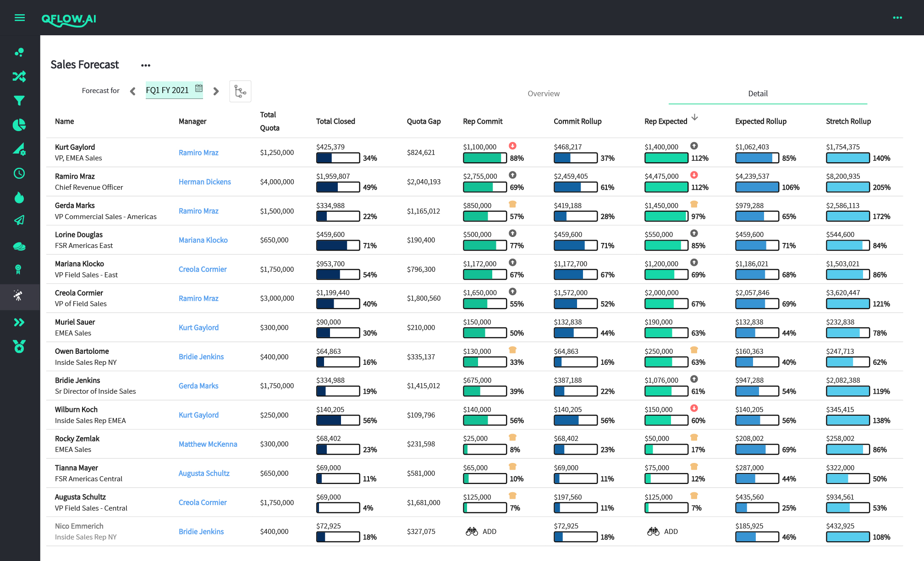Select Owen Bartolome name cell
Viewport: 924px width, 561px height.
(x=86, y=357)
